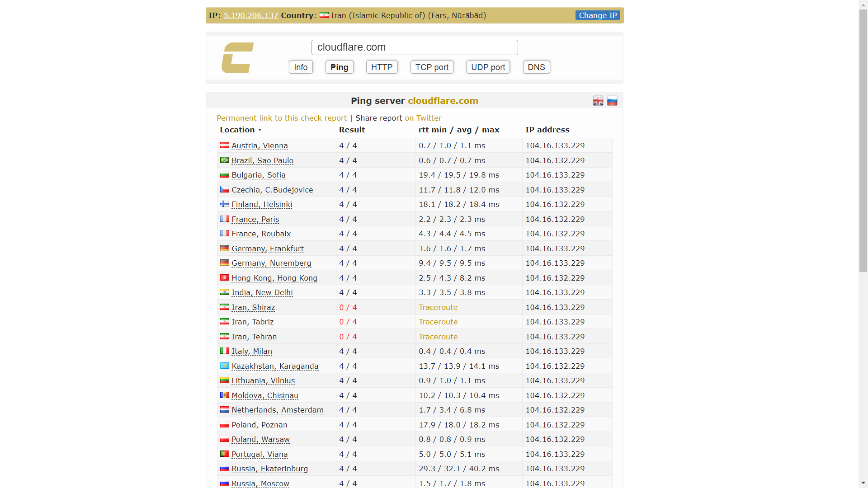Click the check-host logo icon
Image resolution: width=868 pixels, height=488 pixels.
(x=237, y=58)
